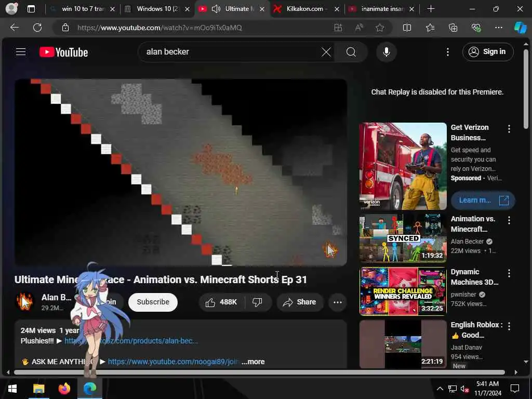The image size is (532, 399).
Task: Open the app-available icon in address bar
Action: click(338, 28)
